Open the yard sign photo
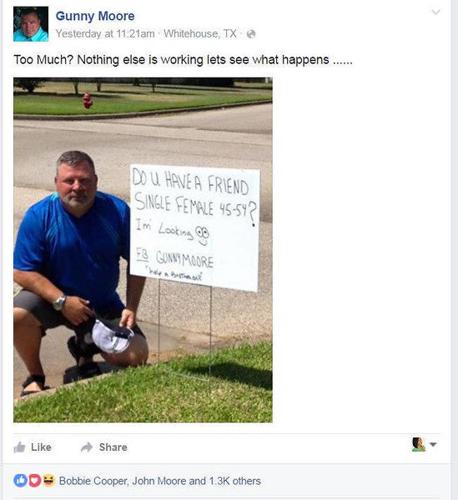The image size is (458, 500). point(143,250)
